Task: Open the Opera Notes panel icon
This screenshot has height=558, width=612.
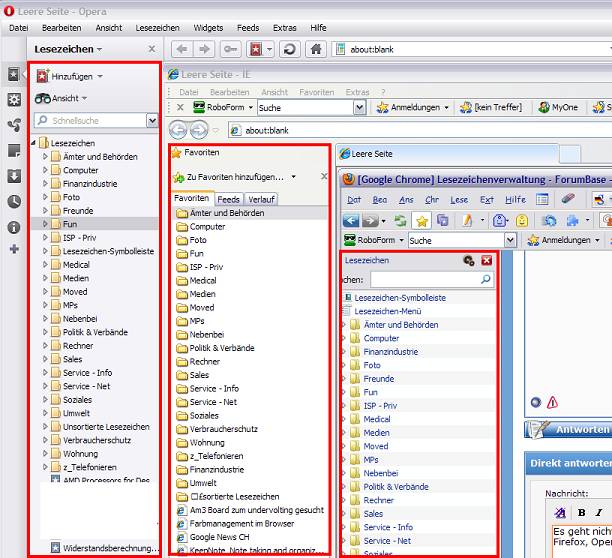Action: click(14, 151)
